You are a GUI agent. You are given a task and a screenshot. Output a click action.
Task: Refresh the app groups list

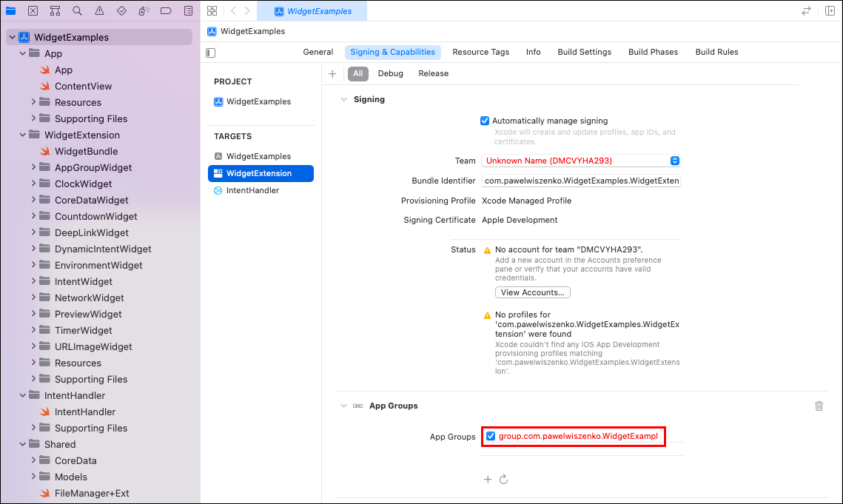(504, 480)
